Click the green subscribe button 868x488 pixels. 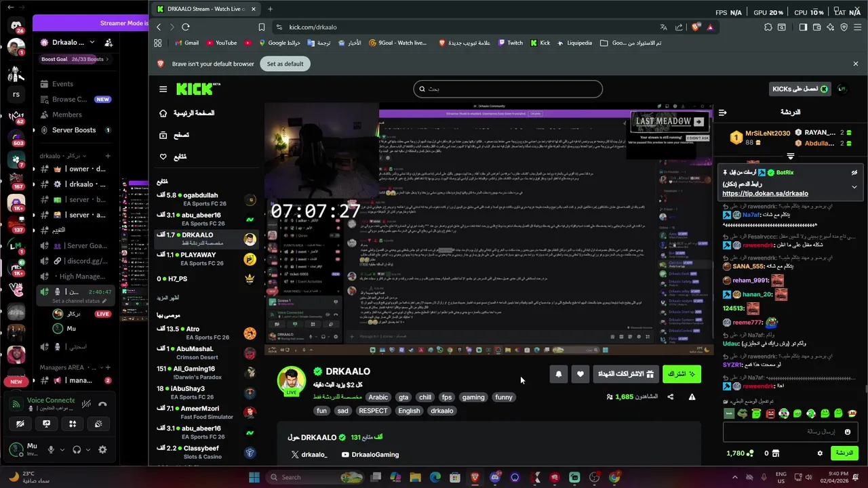point(681,373)
